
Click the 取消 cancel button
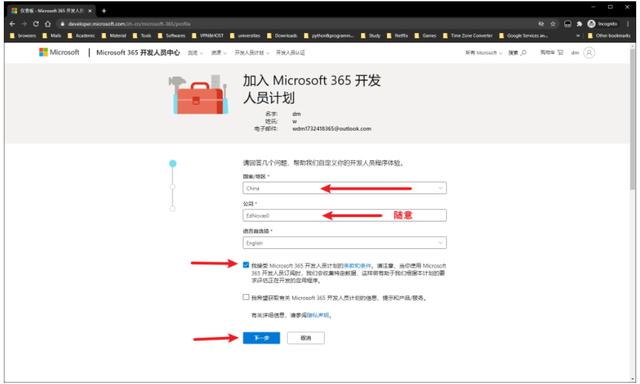306,338
